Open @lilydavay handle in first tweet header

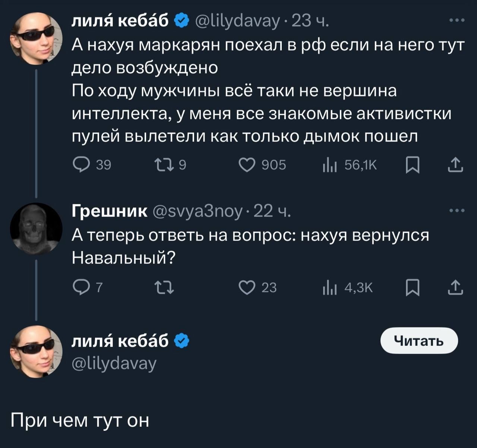coord(237,21)
